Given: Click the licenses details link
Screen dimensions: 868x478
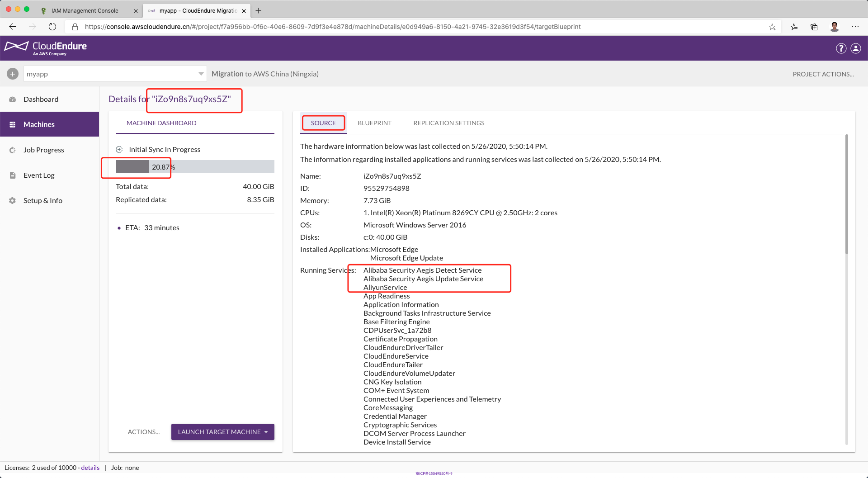Looking at the screenshot, I should pos(90,468).
